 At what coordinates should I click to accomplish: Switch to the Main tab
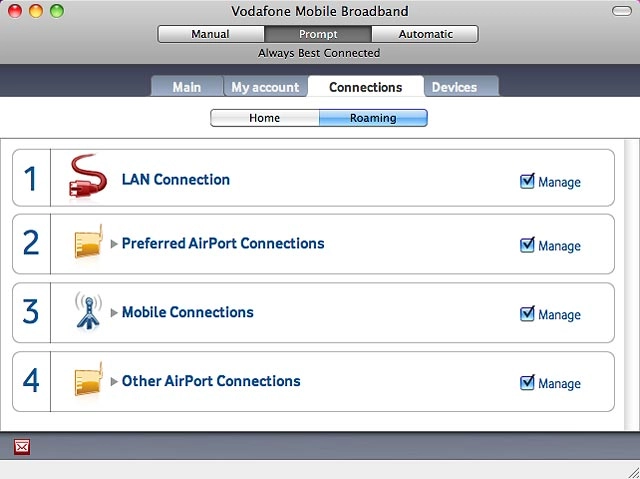187,87
